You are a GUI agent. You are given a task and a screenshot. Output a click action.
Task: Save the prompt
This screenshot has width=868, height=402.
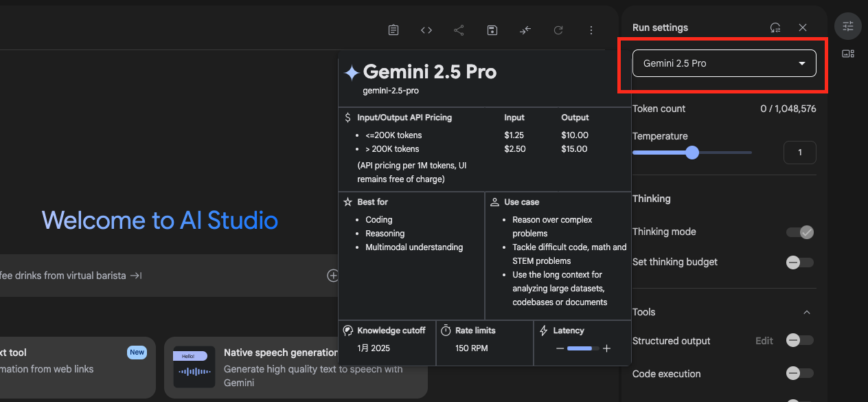(492, 30)
